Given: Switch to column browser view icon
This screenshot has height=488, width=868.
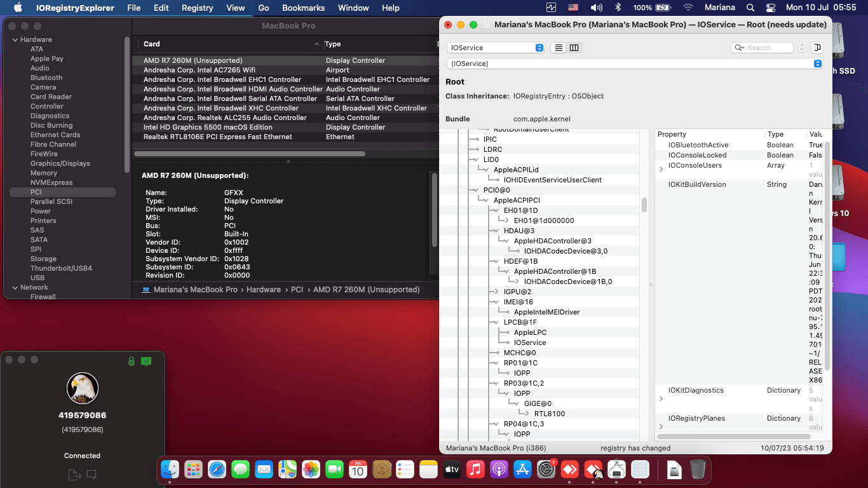Looking at the screenshot, I should coord(574,48).
